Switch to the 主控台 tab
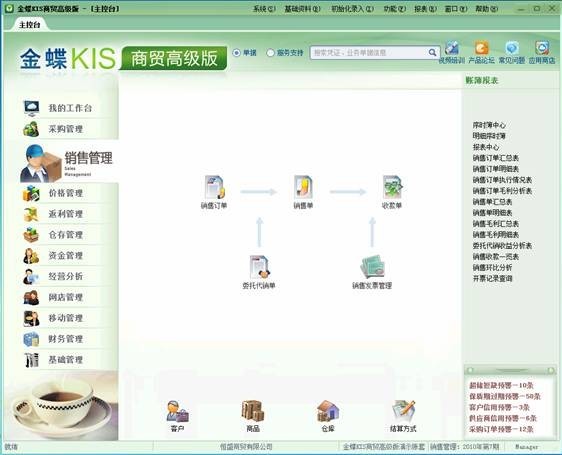 point(29,25)
